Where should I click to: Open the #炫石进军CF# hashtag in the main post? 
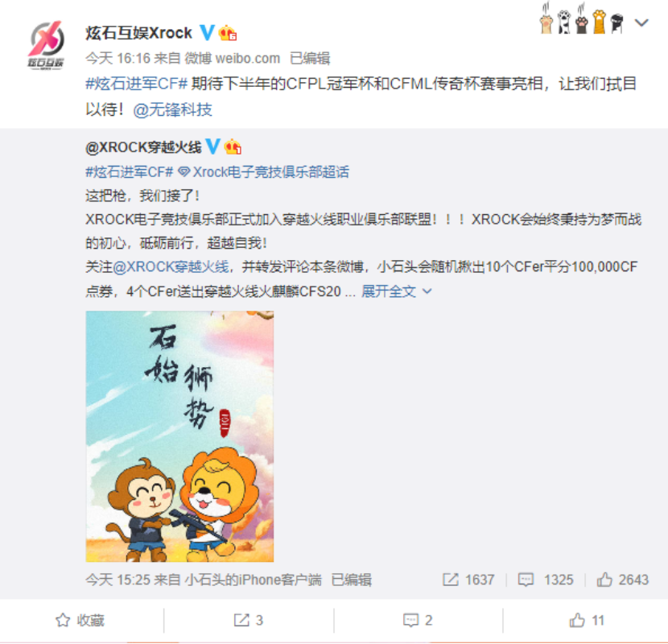tap(136, 84)
